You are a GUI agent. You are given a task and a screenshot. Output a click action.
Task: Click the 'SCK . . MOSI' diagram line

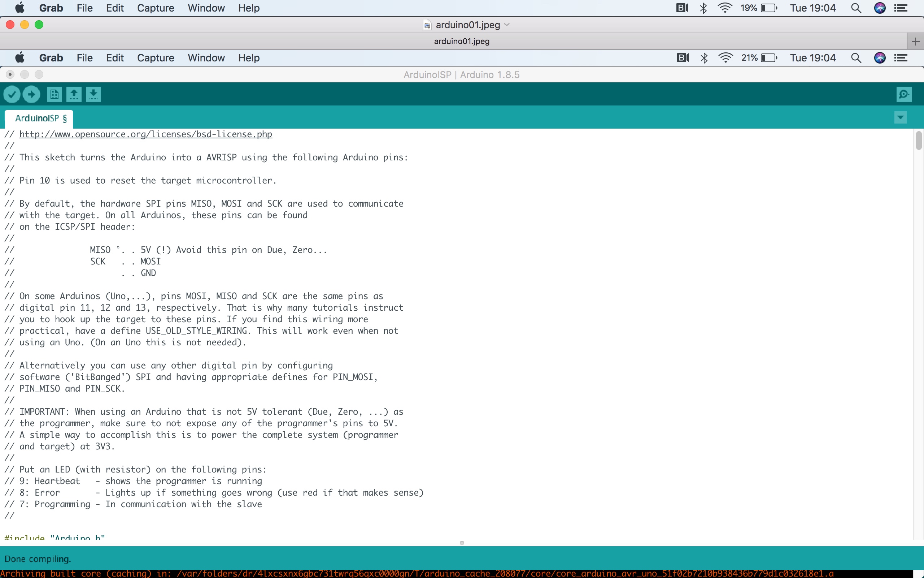tap(82, 261)
